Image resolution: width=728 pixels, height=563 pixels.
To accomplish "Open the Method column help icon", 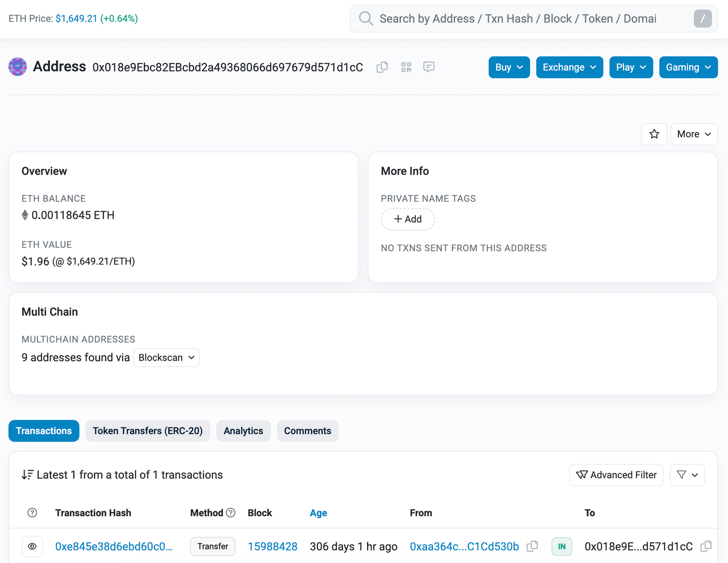I will [x=231, y=513].
